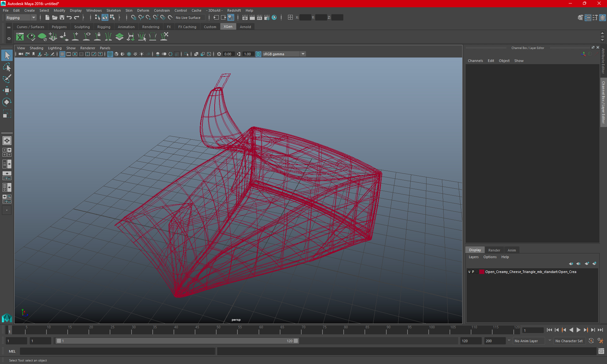Open the Rendering menu tab

pyautogui.click(x=150, y=27)
